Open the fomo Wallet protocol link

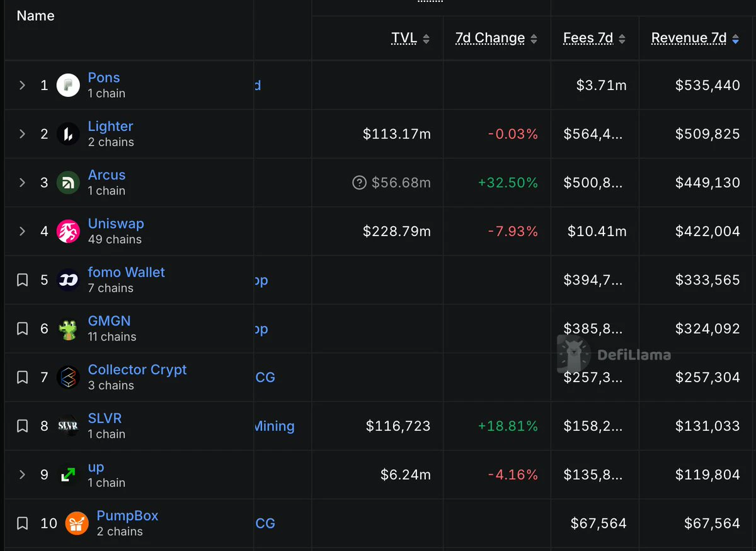(x=126, y=272)
